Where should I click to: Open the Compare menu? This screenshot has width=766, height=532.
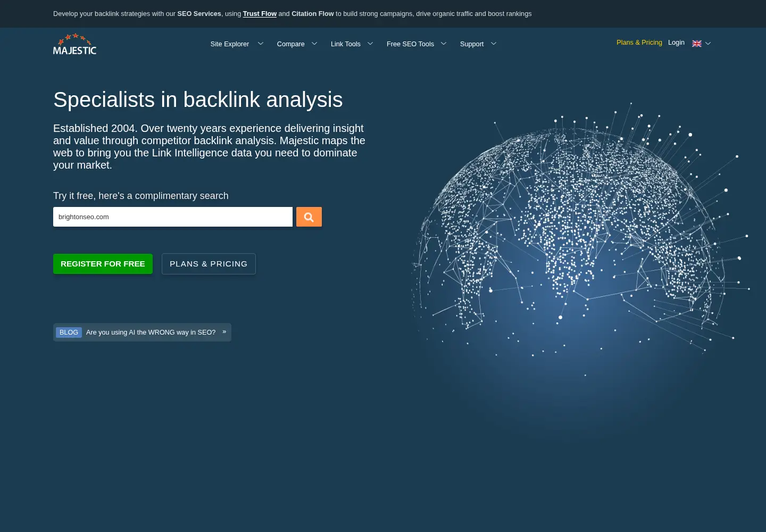point(290,44)
